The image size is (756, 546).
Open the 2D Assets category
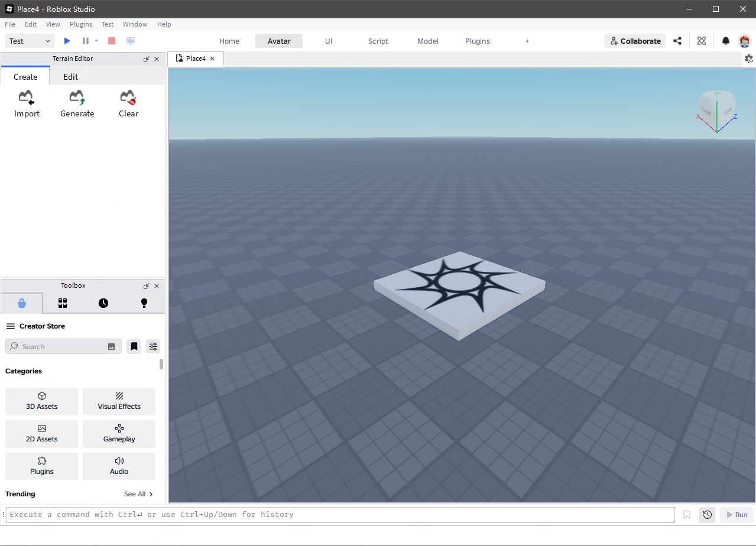[42, 434]
